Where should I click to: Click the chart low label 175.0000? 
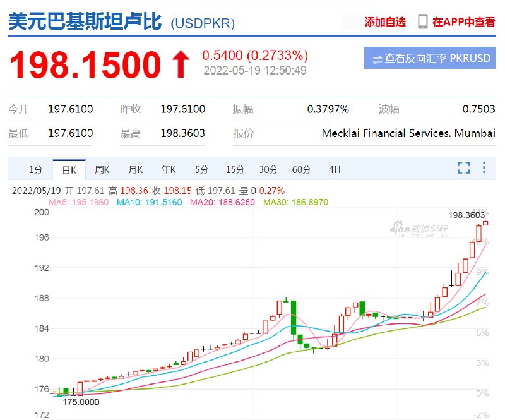pos(81,402)
